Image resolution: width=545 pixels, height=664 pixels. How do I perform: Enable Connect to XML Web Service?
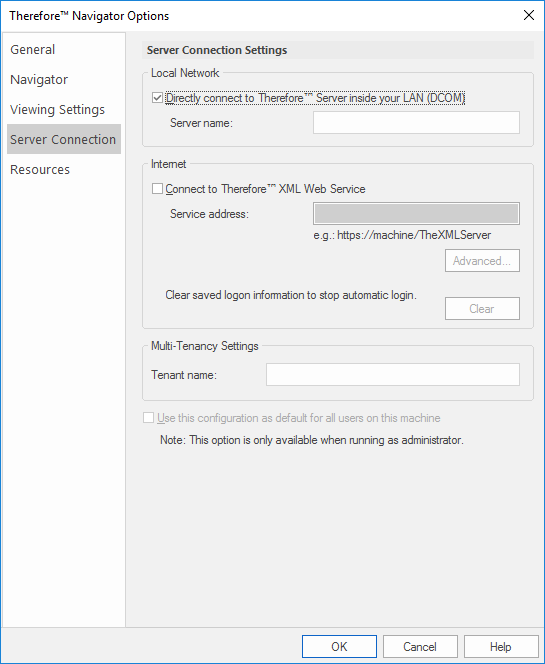coord(158,189)
